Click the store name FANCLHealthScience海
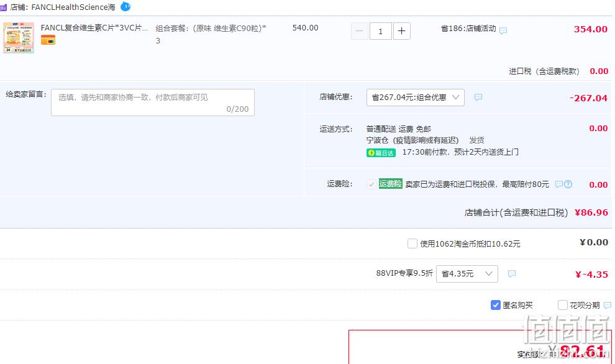This screenshot has height=364, width=615. point(73,7)
